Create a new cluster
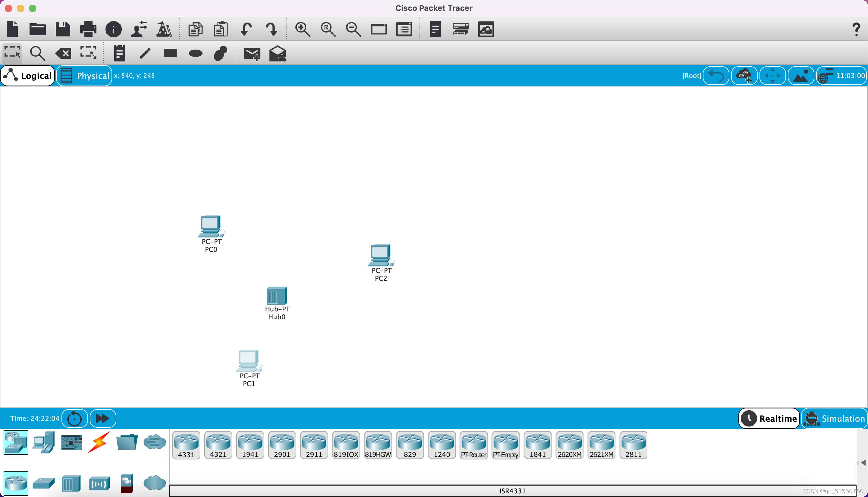This screenshot has width=868, height=497. click(x=744, y=75)
